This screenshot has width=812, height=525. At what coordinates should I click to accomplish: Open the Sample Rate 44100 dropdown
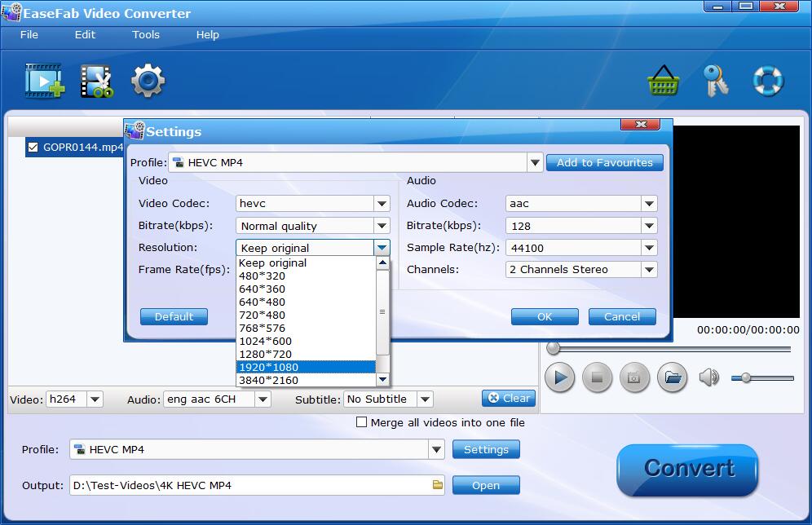650,248
